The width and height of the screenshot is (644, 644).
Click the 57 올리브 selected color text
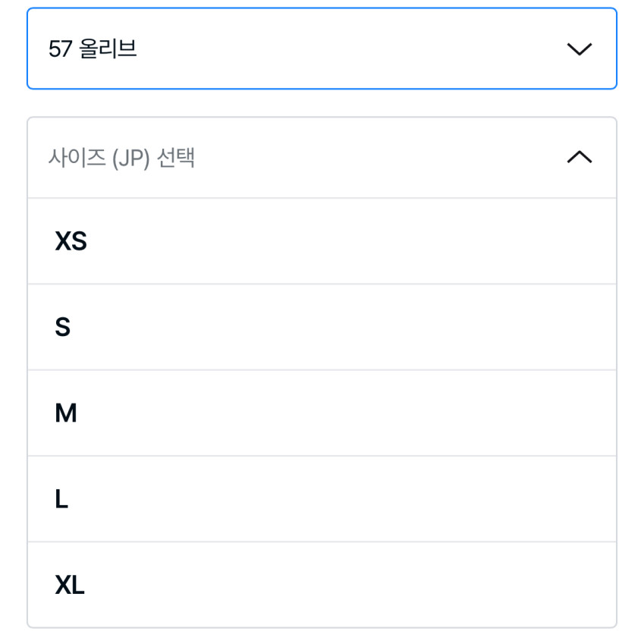pyautogui.click(x=93, y=49)
